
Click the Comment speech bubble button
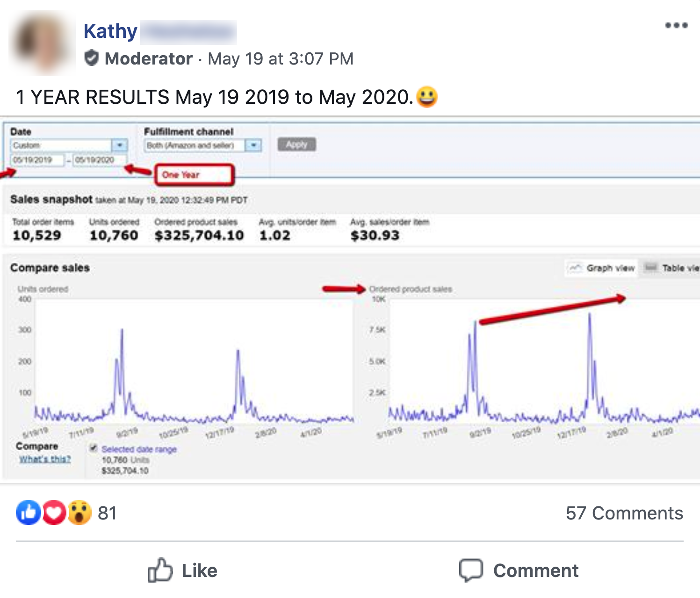coord(519,570)
